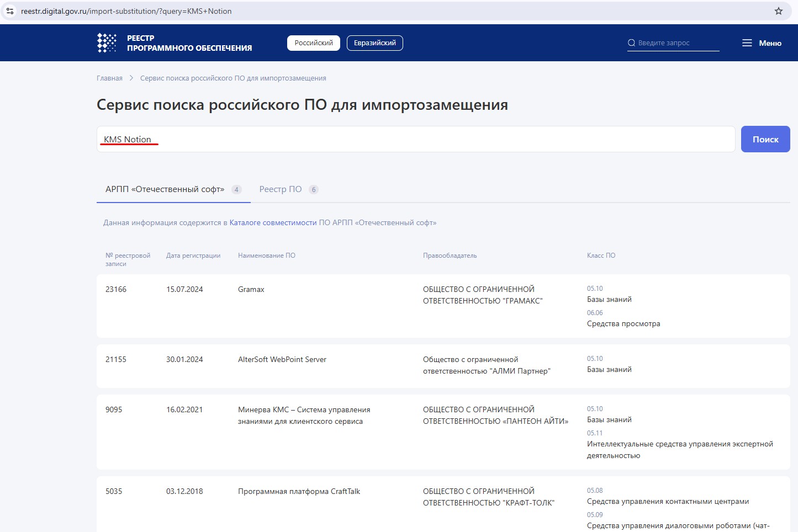The image size is (798, 532).
Task: Click the date 15.07.2024
Action: pyautogui.click(x=184, y=289)
